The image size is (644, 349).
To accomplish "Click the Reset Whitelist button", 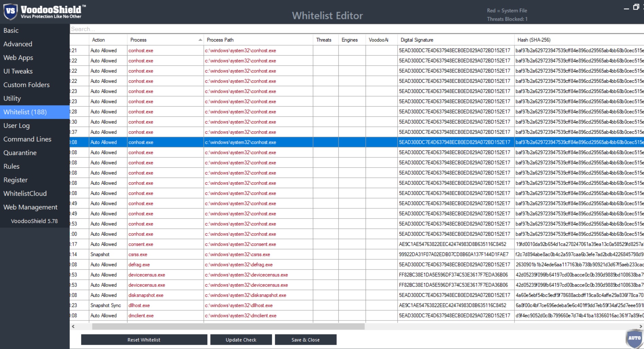I will pos(144,340).
